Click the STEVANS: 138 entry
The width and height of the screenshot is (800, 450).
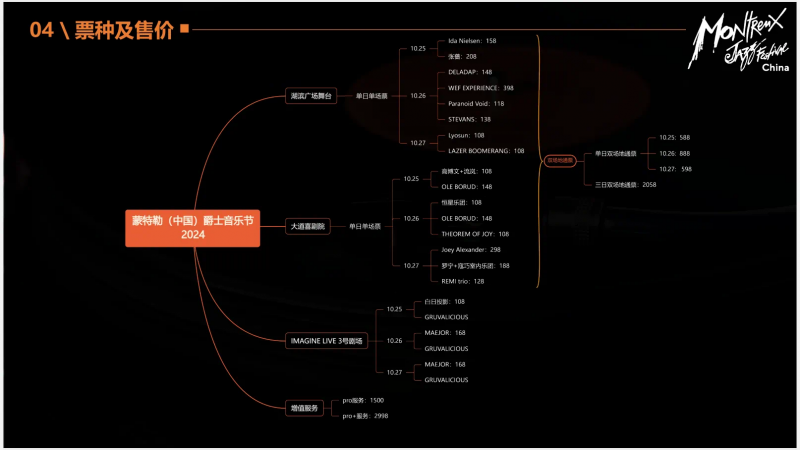click(469, 119)
